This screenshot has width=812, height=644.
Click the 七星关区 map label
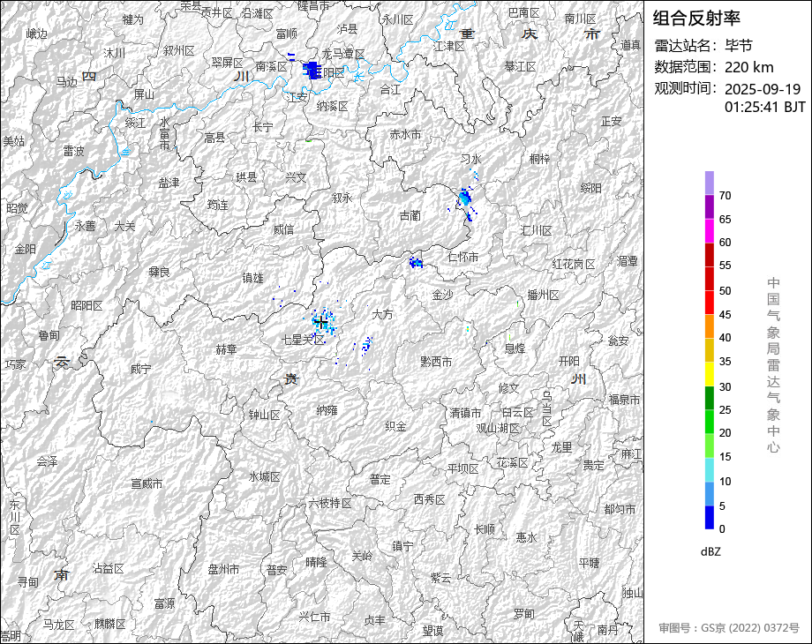(x=303, y=340)
